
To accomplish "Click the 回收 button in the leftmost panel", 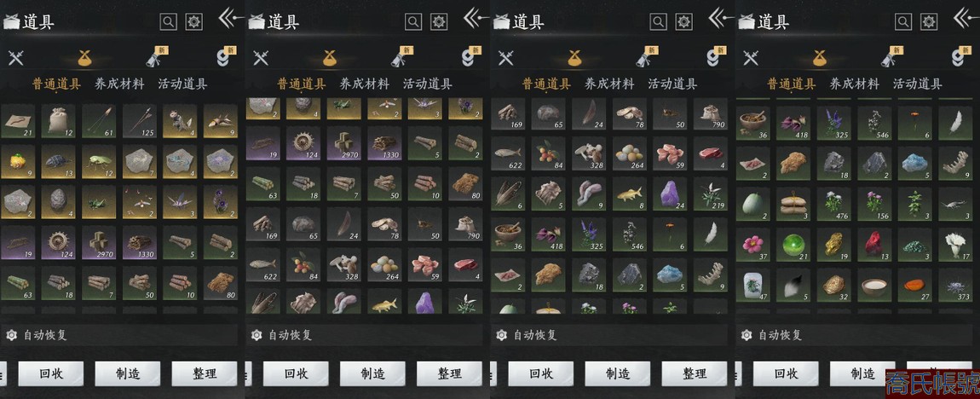I will tap(50, 374).
